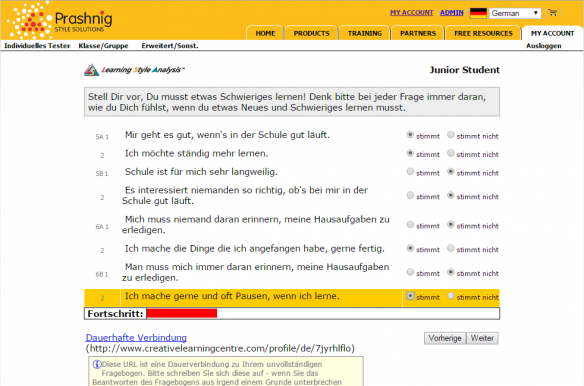Image resolution: width=584 pixels, height=386 pixels.
Task: Select 'stimmt' for 'Mir geht es gut'
Action: (x=410, y=135)
